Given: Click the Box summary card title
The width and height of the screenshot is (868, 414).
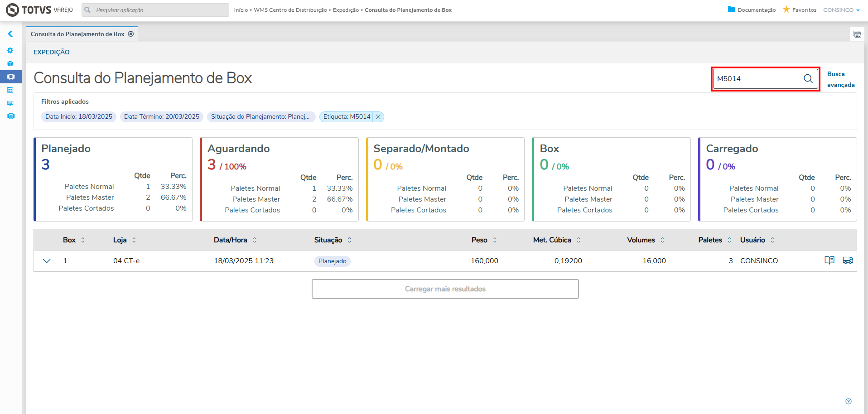Looking at the screenshot, I should [x=550, y=149].
